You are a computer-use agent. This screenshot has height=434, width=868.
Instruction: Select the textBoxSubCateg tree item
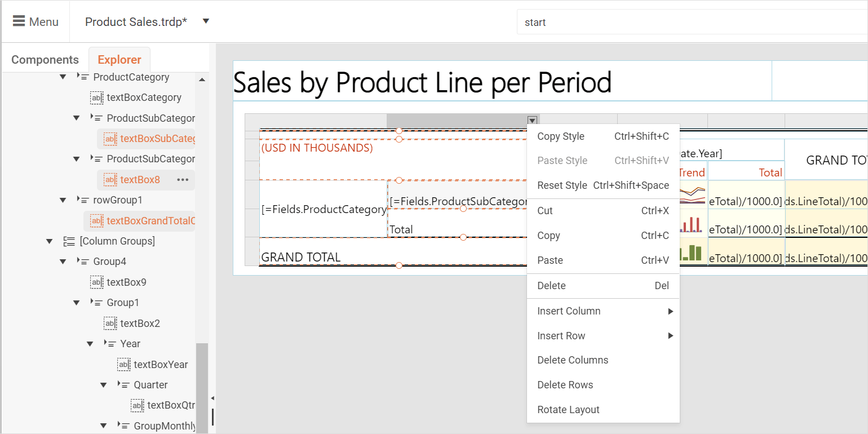(157, 139)
